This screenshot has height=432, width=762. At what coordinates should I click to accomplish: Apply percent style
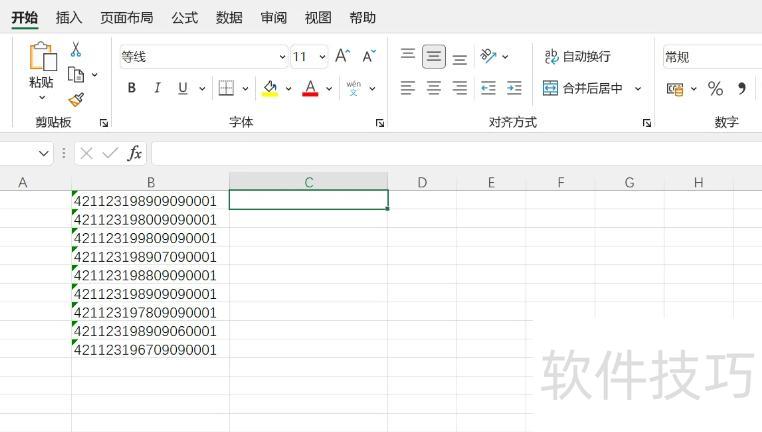715,88
